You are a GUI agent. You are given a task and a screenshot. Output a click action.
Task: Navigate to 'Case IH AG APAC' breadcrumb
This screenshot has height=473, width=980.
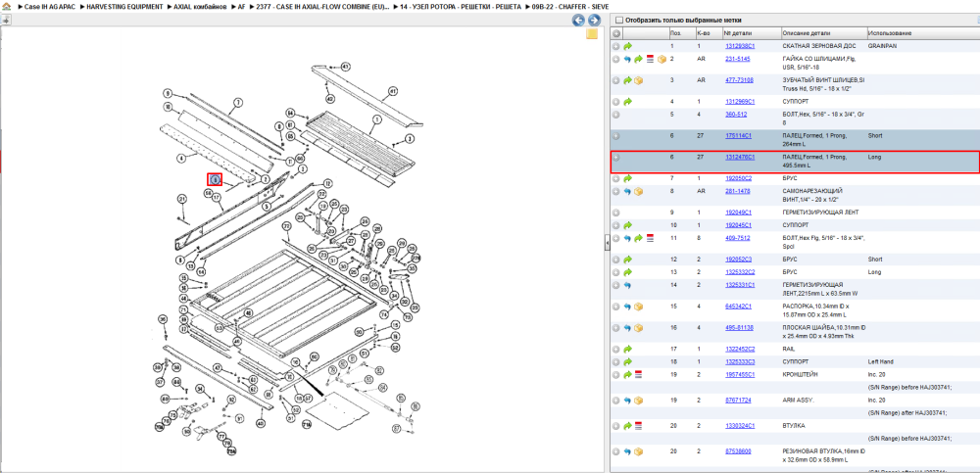click(50, 6)
